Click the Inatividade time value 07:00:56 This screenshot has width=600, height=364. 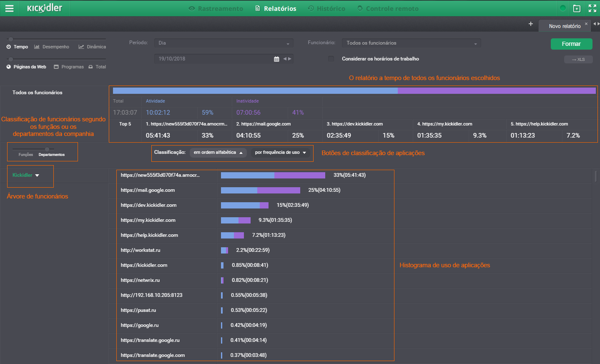[248, 113]
